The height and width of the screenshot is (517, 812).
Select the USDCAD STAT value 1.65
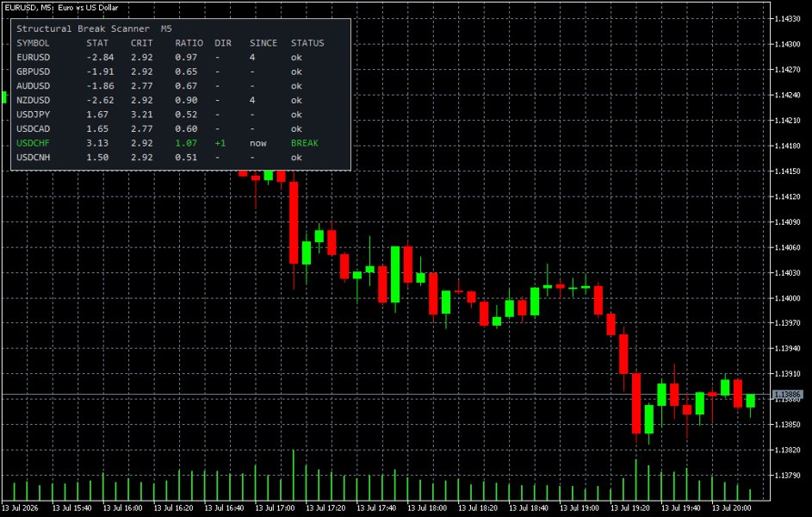coord(97,129)
